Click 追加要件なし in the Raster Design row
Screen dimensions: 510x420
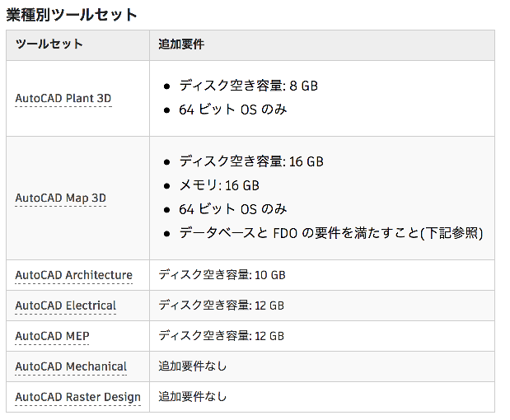coord(192,397)
